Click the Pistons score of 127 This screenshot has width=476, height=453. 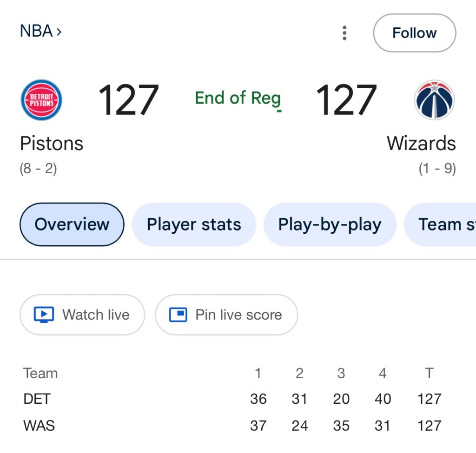[128, 100]
